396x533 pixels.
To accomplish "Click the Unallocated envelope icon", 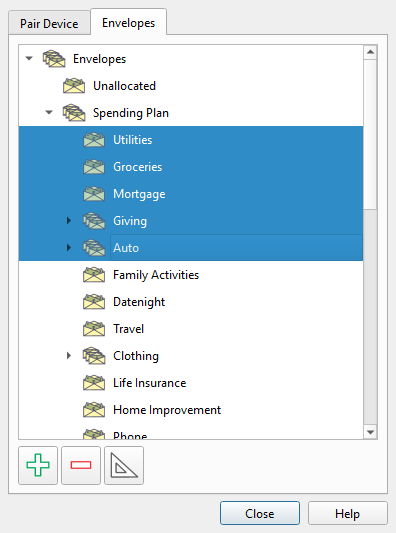I will coord(74,86).
